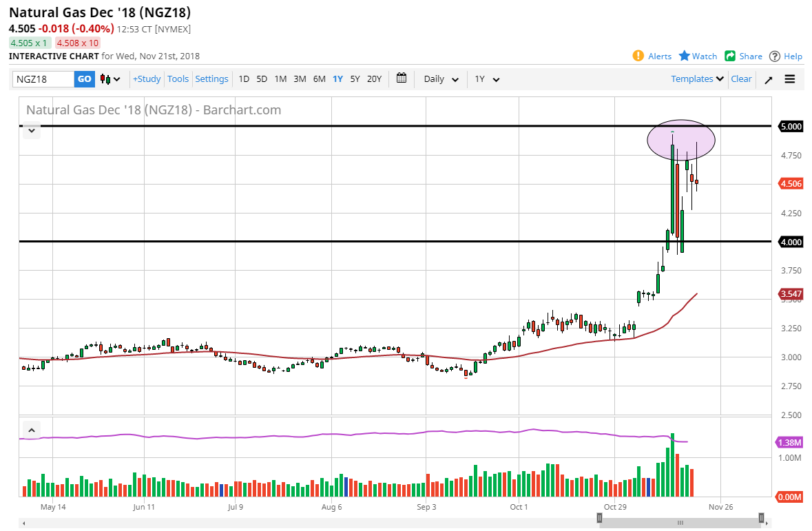
Task: Click the green Share icon
Action: (x=730, y=56)
